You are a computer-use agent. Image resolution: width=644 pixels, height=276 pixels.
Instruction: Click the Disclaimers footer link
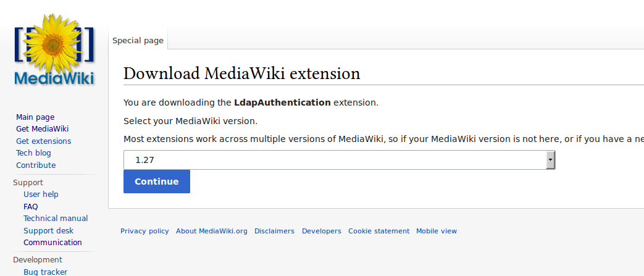(274, 231)
